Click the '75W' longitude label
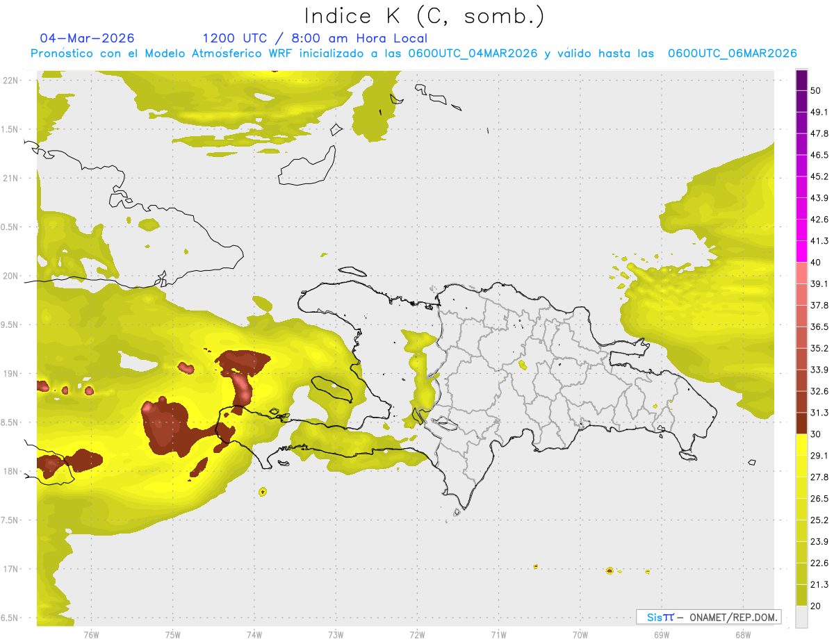 point(173,635)
